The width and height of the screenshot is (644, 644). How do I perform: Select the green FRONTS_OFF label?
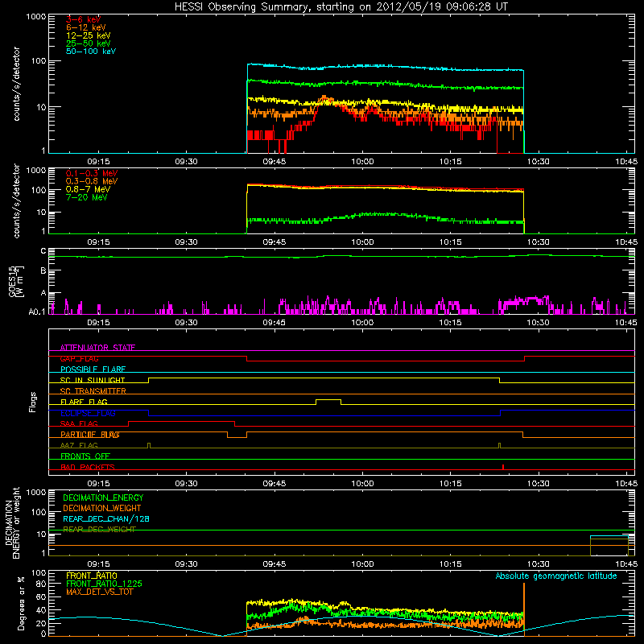point(85,456)
